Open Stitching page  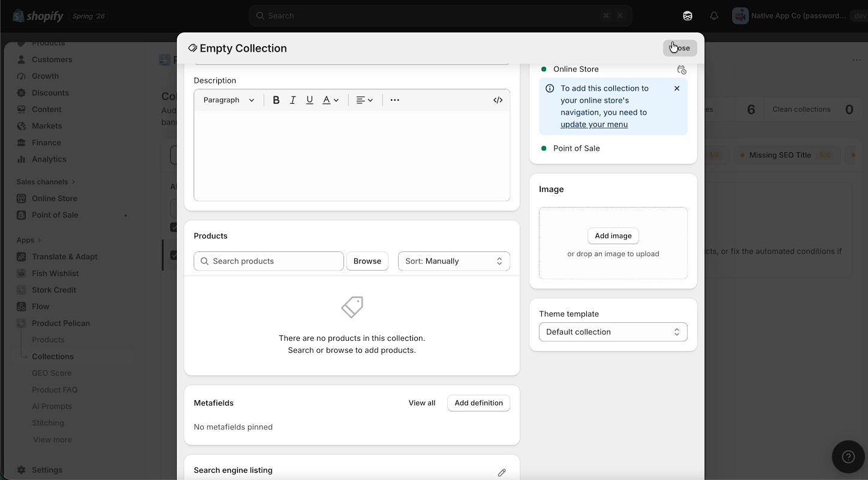tap(48, 423)
